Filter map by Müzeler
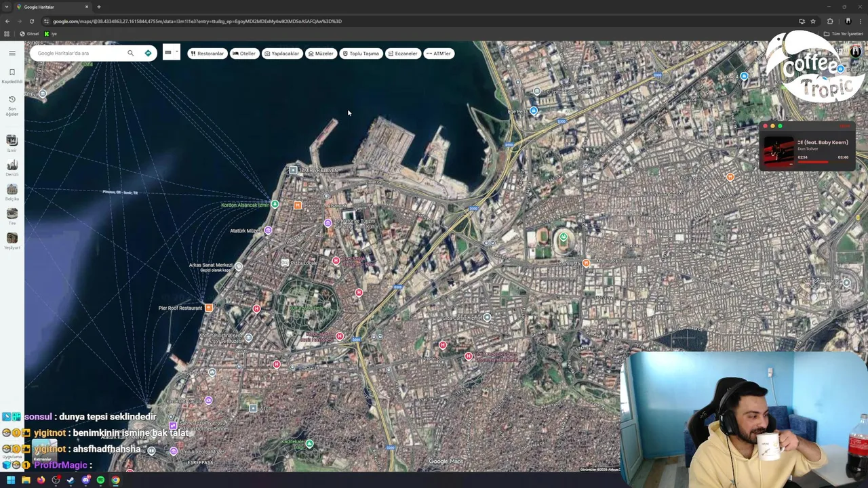Viewport: 868px width, 488px height. pyautogui.click(x=321, y=54)
